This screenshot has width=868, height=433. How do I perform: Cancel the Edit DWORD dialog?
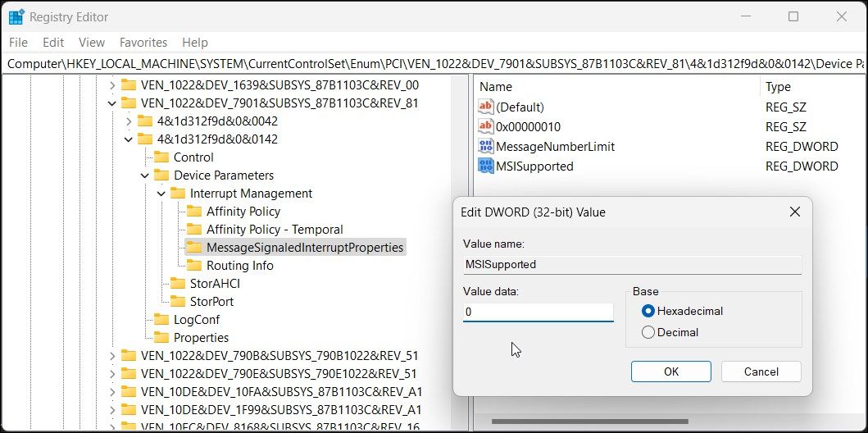pos(761,371)
